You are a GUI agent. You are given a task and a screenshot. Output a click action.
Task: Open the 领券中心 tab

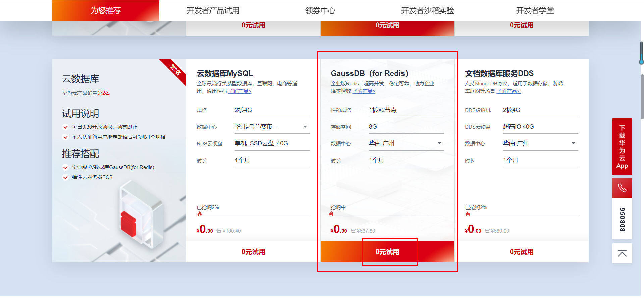coord(320,11)
